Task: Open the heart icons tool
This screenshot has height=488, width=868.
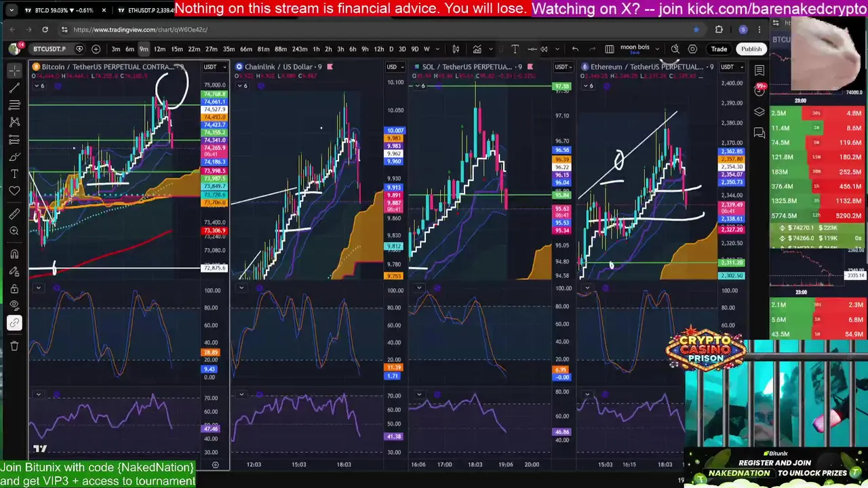Action: click(x=14, y=191)
